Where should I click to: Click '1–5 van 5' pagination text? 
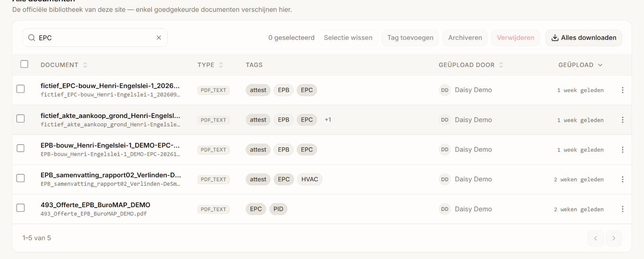click(37, 238)
